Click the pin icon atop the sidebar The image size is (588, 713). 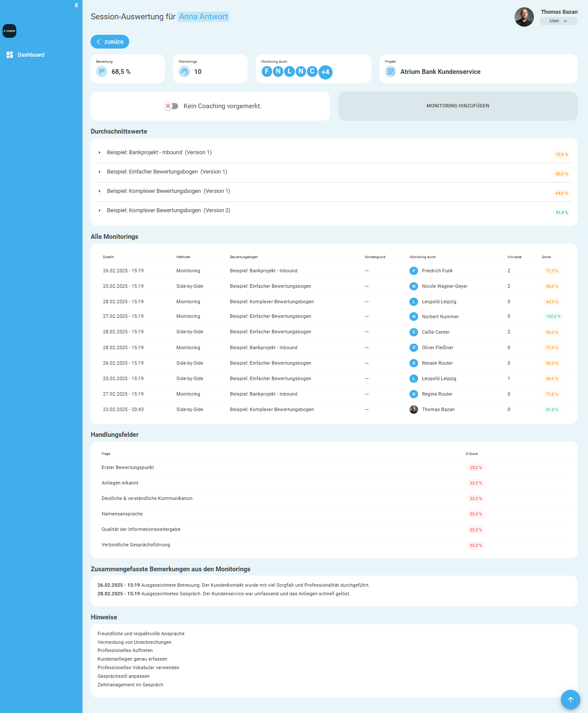[x=76, y=6]
